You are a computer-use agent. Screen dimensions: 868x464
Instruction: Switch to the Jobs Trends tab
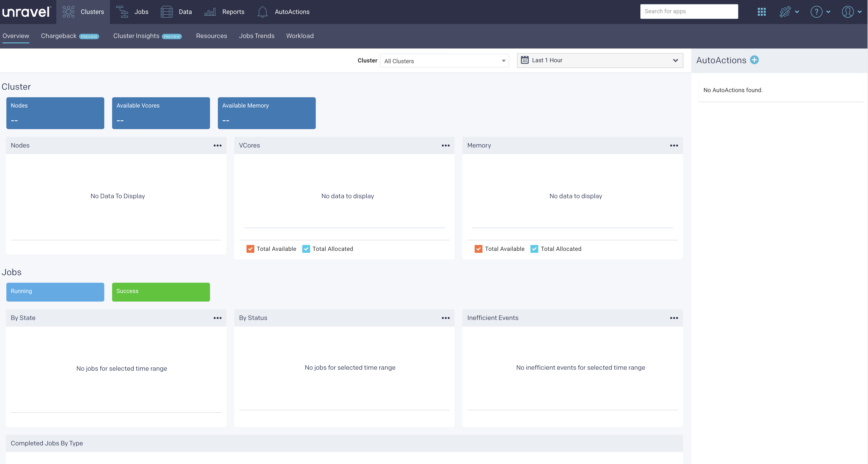[256, 36]
